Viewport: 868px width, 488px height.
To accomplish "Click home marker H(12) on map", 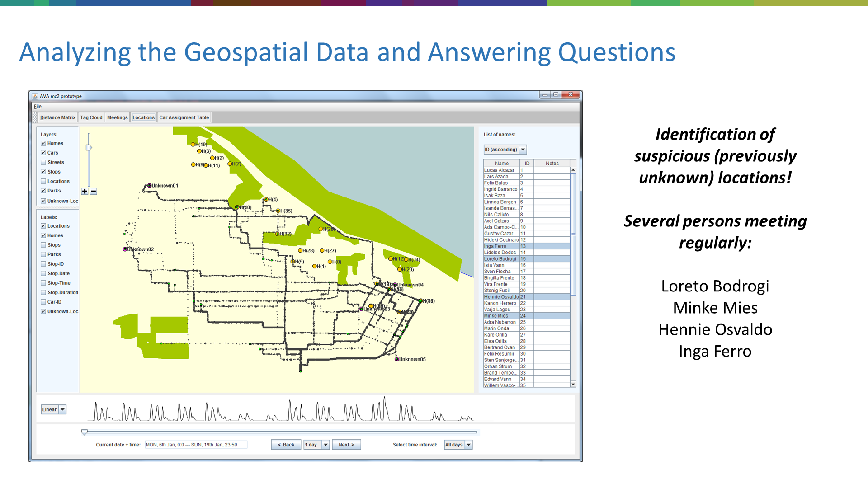I will click(x=390, y=259).
